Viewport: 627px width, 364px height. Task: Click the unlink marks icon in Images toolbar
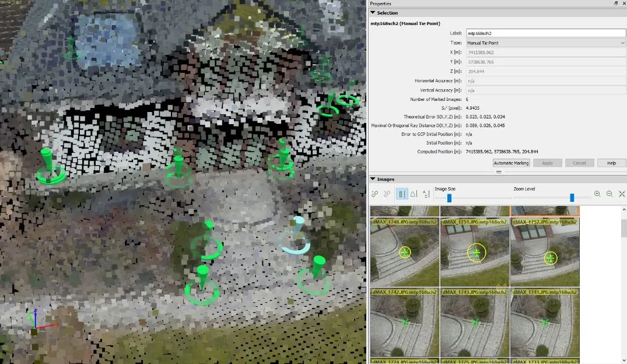point(387,194)
